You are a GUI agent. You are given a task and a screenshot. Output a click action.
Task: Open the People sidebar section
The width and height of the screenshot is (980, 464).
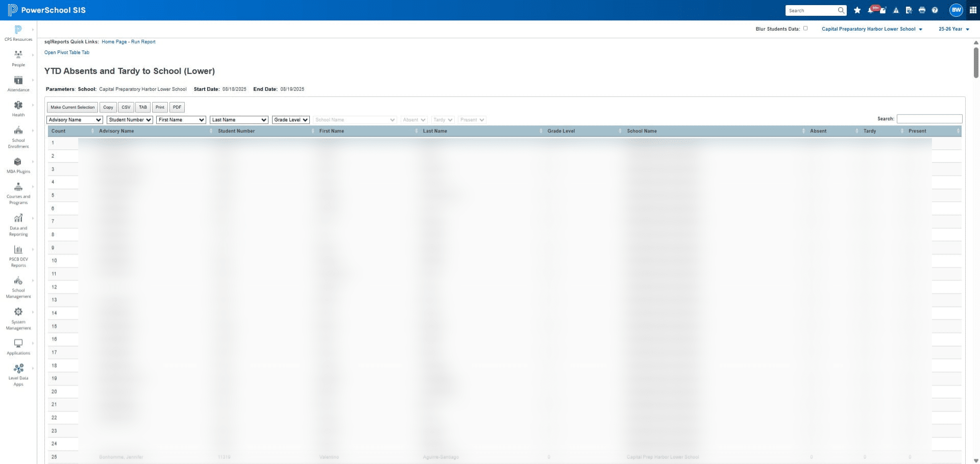pyautogui.click(x=18, y=58)
